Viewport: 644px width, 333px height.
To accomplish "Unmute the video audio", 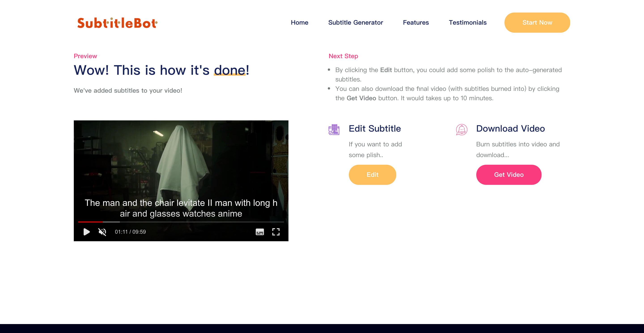I will (x=102, y=232).
